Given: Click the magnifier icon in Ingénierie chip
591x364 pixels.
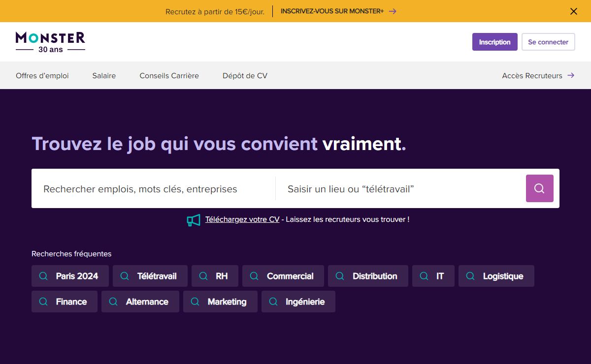Looking at the screenshot, I should [x=273, y=302].
